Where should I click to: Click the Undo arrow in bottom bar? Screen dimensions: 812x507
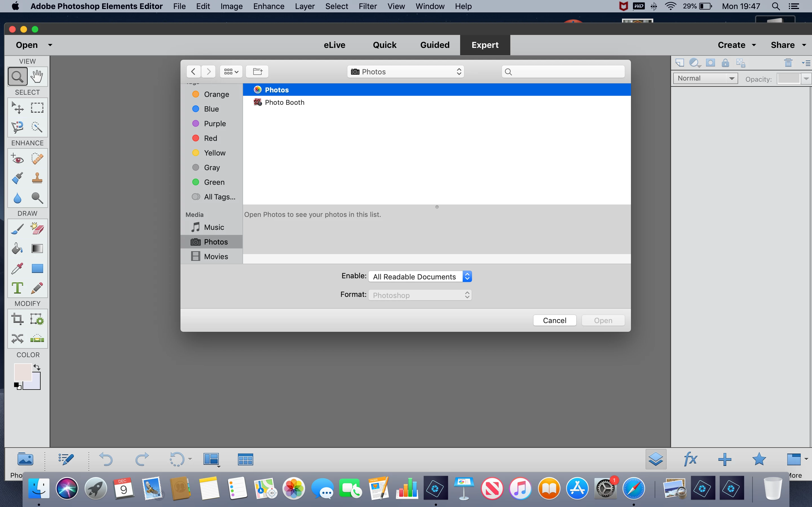coord(106,459)
